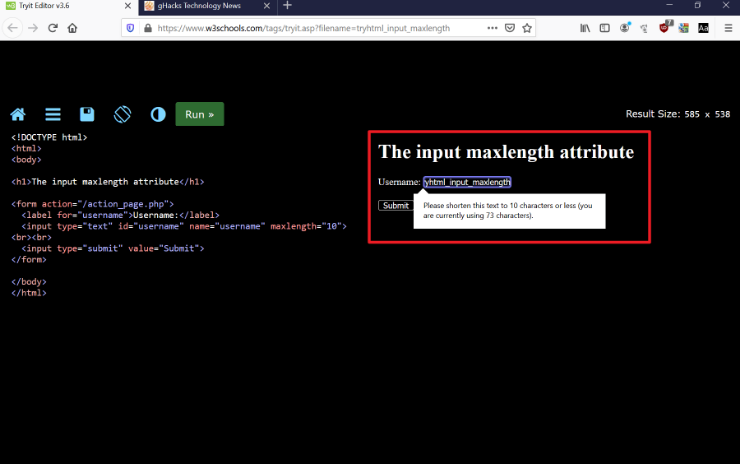Click the W3Schools home icon in editor toolbar
Screen dimensions: 741x466
18,114
